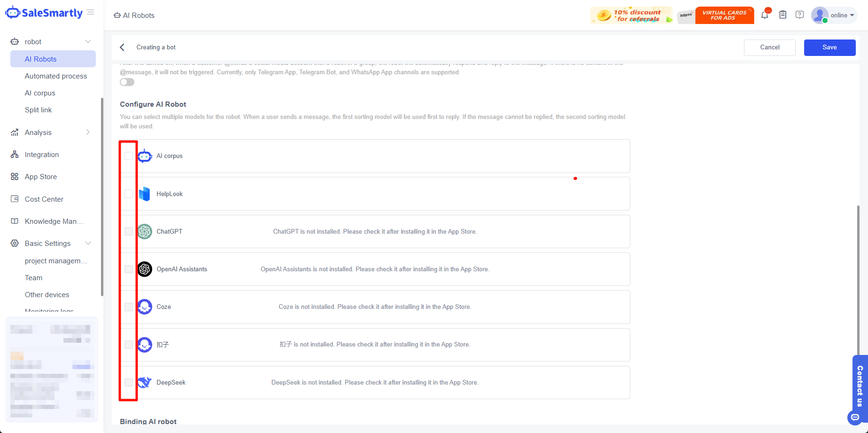Expand the Analysis menu section
The width and height of the screenshot is (868, 433).
pos(88,133)
